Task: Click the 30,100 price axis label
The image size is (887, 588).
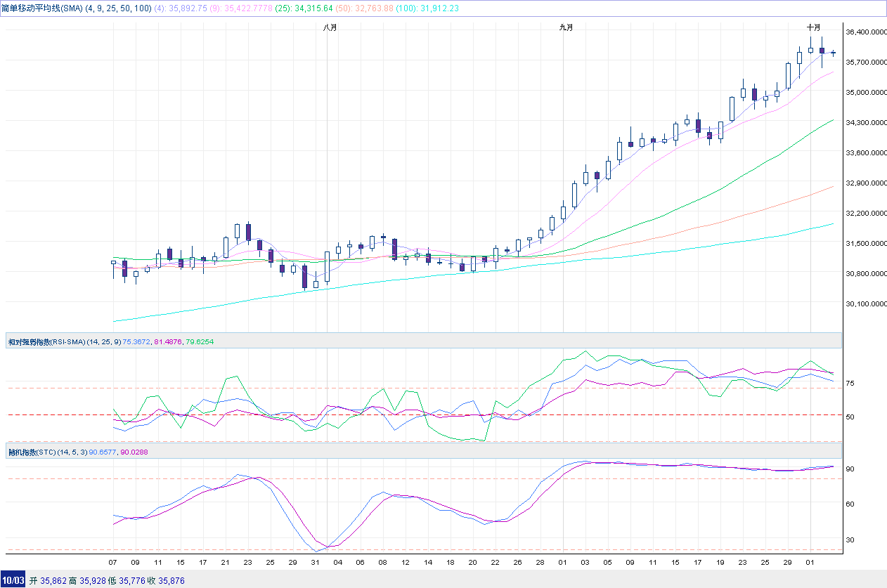Action: pos(865,304)
